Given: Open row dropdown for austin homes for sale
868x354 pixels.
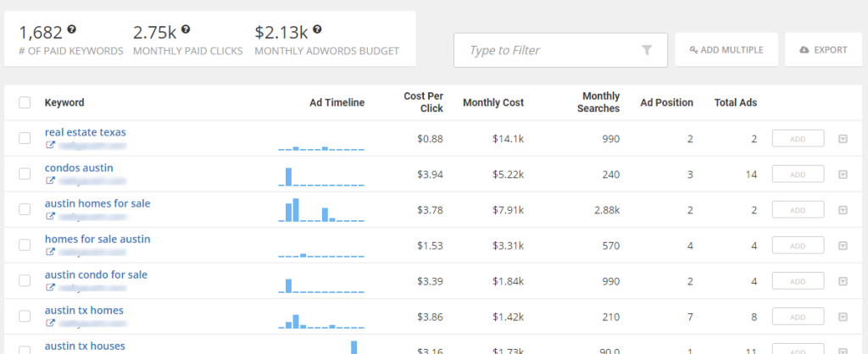Looking at the screenshot, I should point(843,210).
